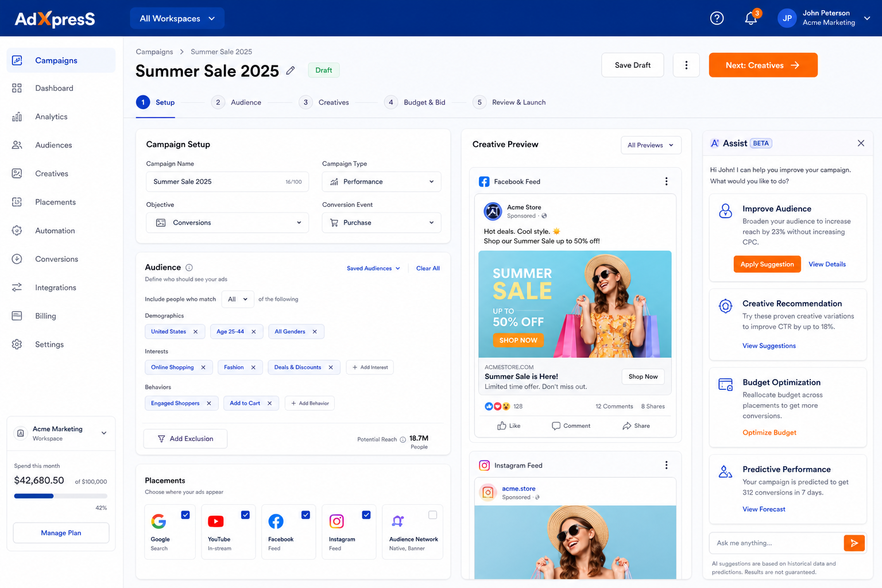Send message in Assist chat
882x588 pixels.
[854, 543]
